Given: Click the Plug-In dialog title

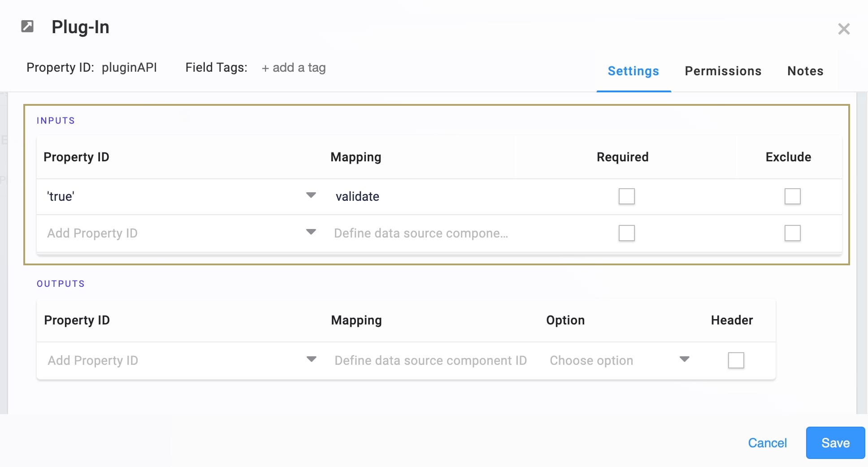Looking at the screenshot, I should coord(80,27).
